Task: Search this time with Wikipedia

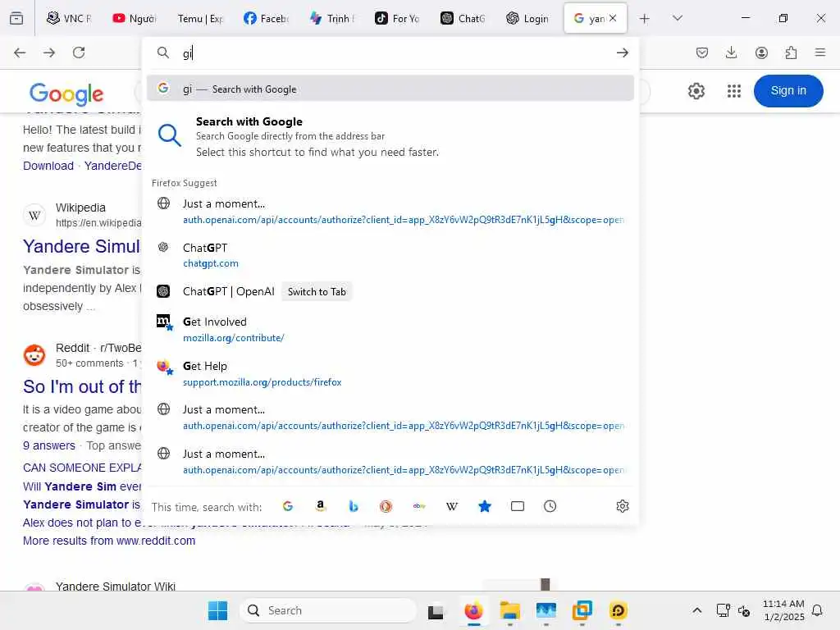Action: (x=452, y=506)
